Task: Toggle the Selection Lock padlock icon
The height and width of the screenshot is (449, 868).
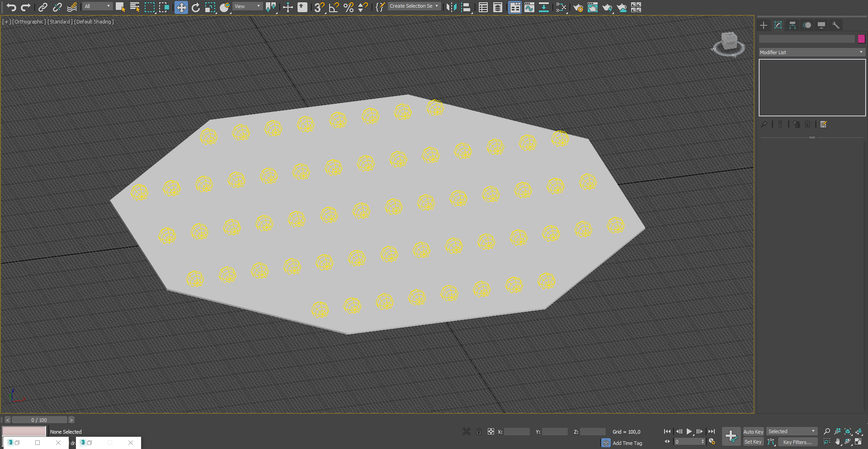Action: click(x=478, y=431)
